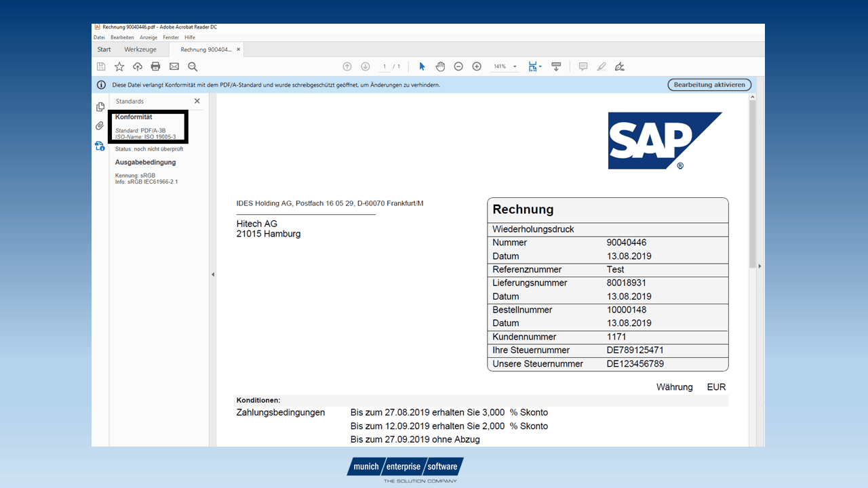Click the vertical scrollbar thumb
This screenshot has width=868, height=488.
752,184
